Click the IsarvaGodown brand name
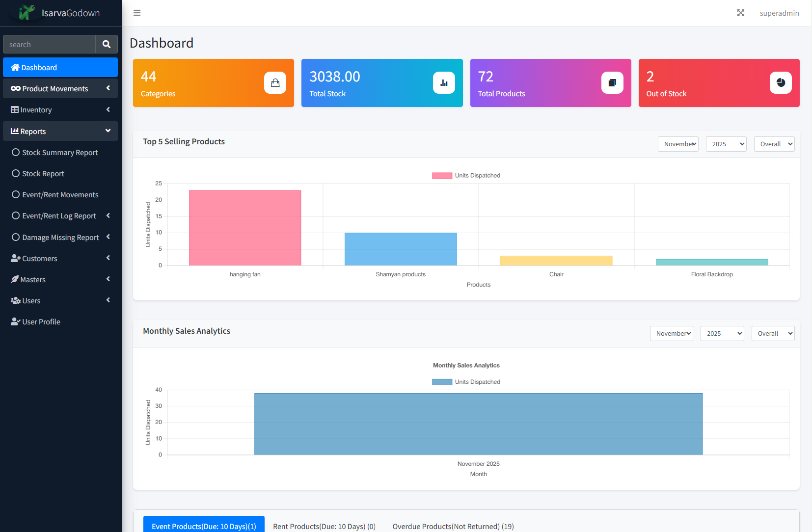812x532 pixels. click(71, 13)
